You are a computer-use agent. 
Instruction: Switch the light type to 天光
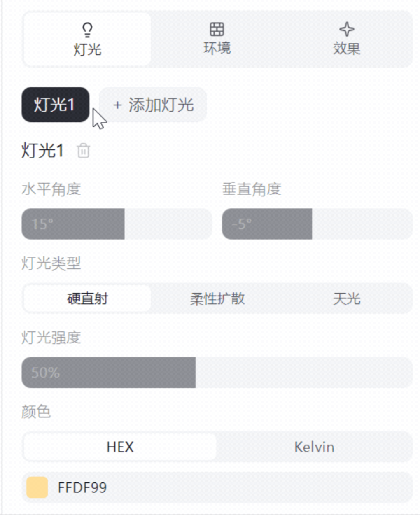tap(346, 299)
